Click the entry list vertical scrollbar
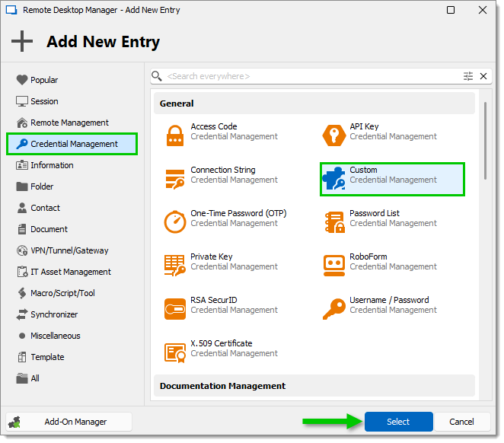The width and height of the screenshot is (504, 443). click(x=485, y=141)
